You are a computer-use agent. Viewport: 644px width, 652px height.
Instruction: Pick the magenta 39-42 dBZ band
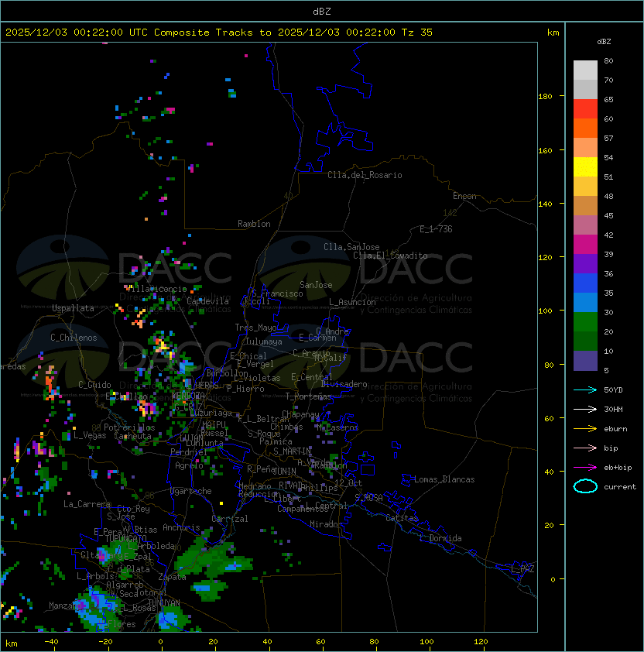585,245
